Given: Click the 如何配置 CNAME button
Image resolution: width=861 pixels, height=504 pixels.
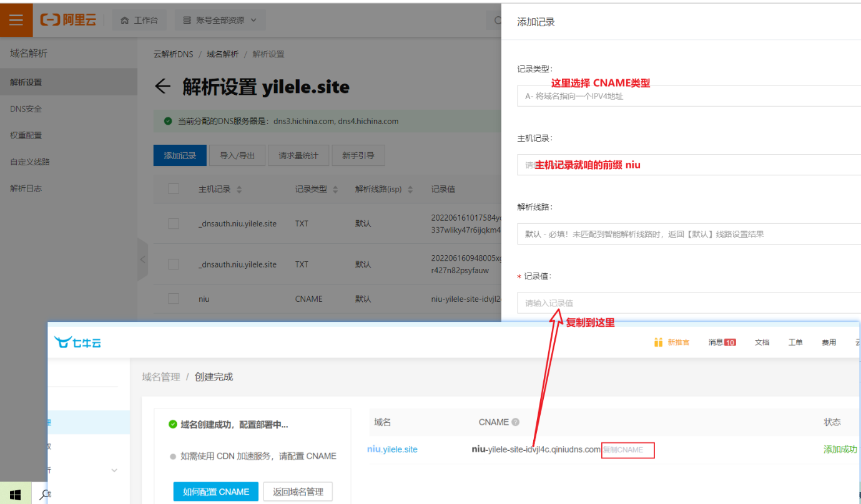Looking at the screenshot, I should 216,492.
